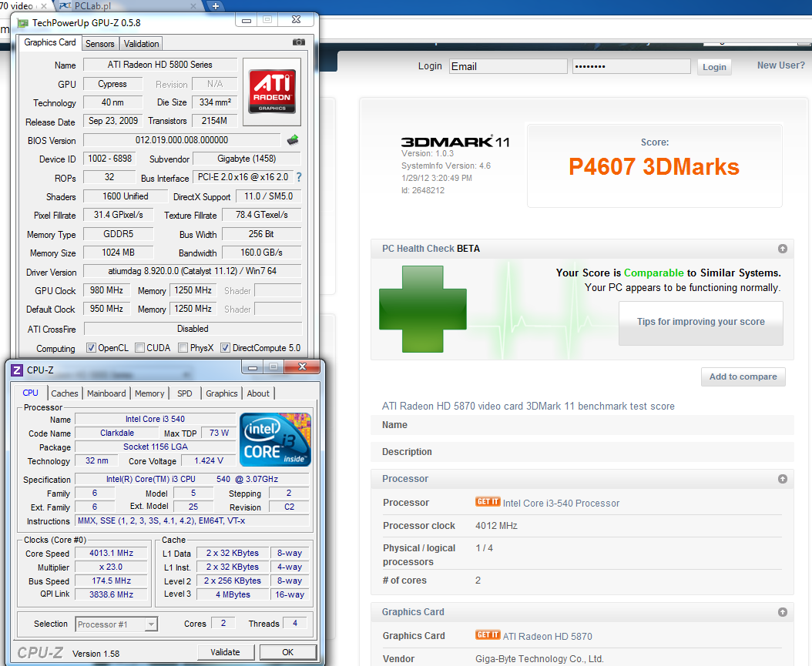Collapse the Processor section on 3DMark page

(783, 479)
